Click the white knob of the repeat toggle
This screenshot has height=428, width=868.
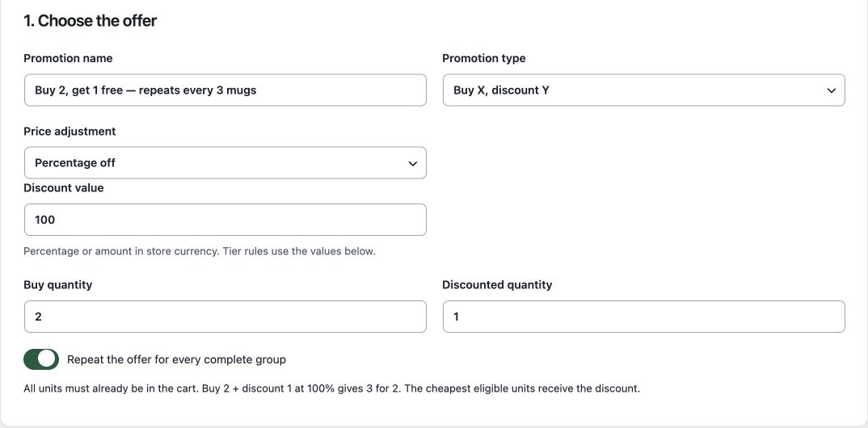click(48, 359)
